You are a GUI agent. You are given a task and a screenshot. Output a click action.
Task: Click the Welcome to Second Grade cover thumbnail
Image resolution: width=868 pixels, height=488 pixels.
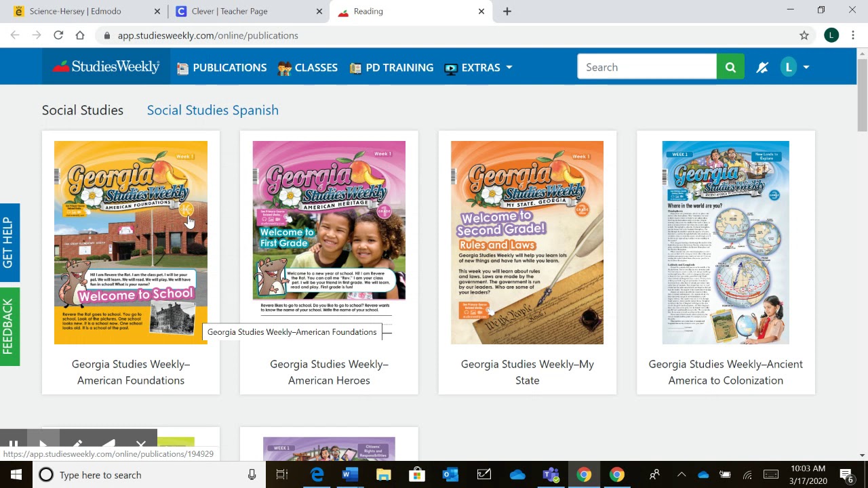pyautogui.click(x=527, y=243)
